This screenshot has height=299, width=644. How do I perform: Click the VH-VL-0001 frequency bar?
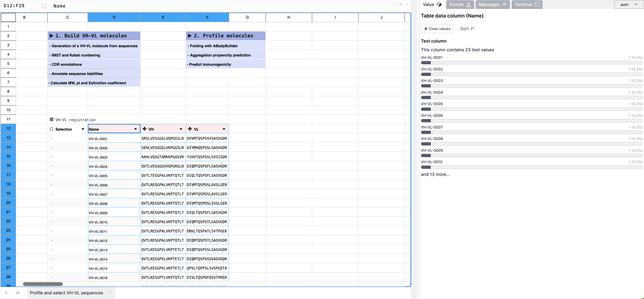531,63
